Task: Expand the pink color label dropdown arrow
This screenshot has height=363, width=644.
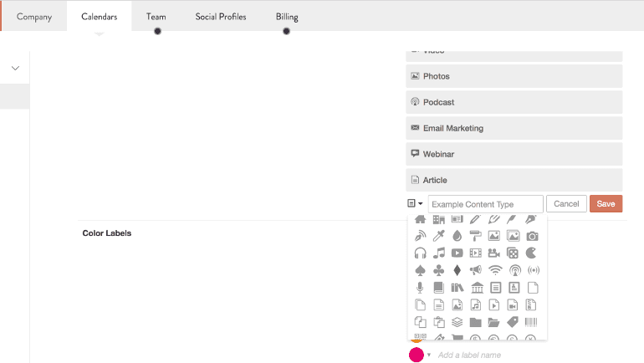Action: (x=429, y=355)
